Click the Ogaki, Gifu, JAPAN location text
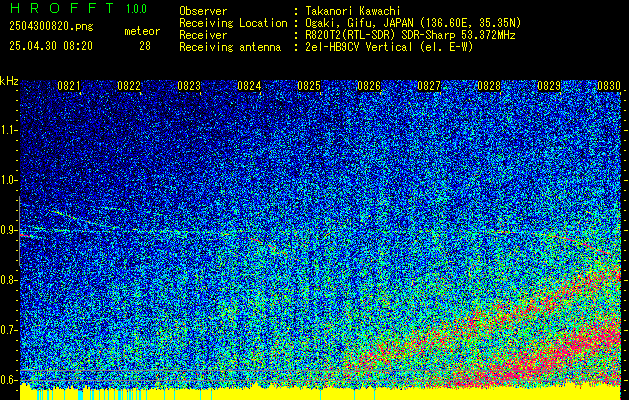The width and height of the screenshot is (629, 400). coord(413,23)
